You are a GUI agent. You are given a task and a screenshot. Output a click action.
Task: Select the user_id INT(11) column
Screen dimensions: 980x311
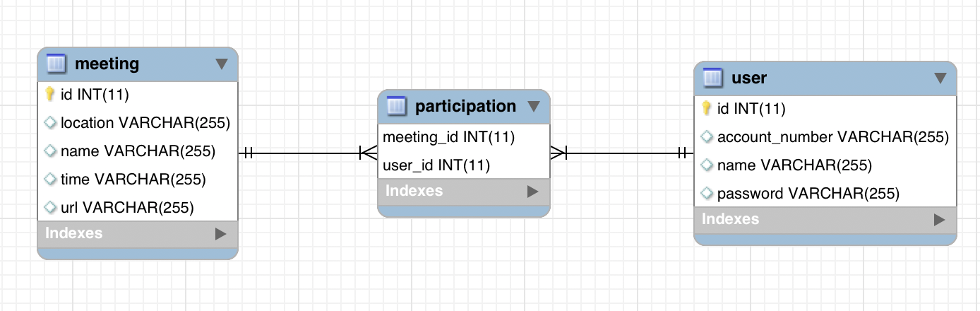click(x=464, y=165)
